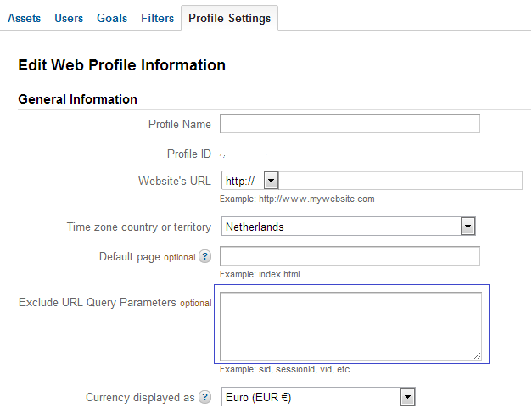Click the 'Profile ID' label

[189, 154]
